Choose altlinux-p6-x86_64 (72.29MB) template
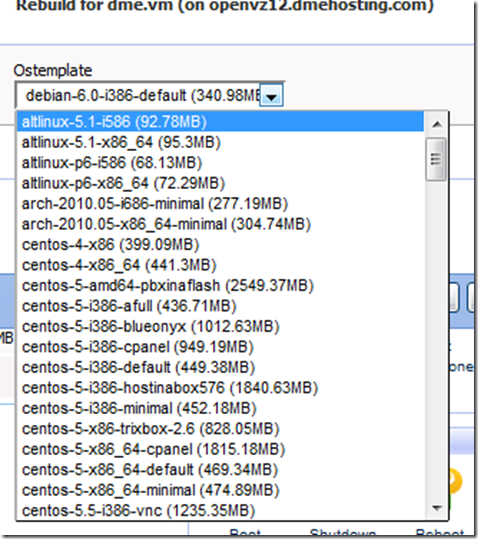The image size is (478, 539). pos(220,183)
